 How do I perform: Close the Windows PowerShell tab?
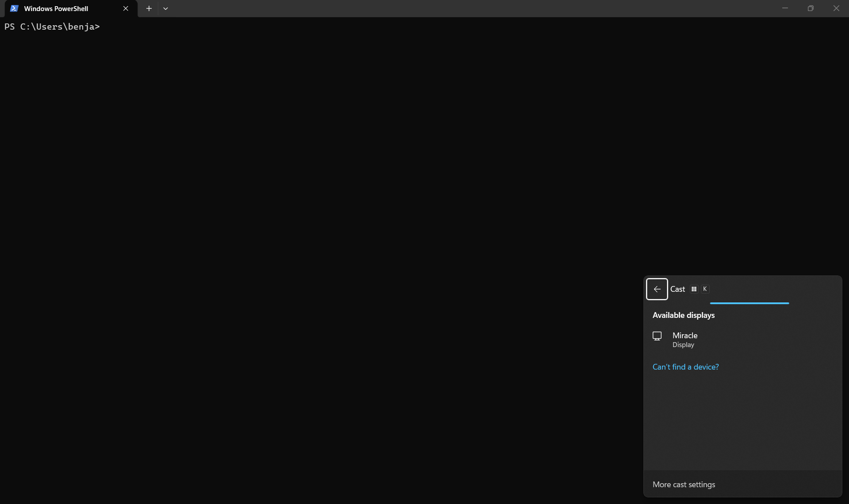(126, 8)
